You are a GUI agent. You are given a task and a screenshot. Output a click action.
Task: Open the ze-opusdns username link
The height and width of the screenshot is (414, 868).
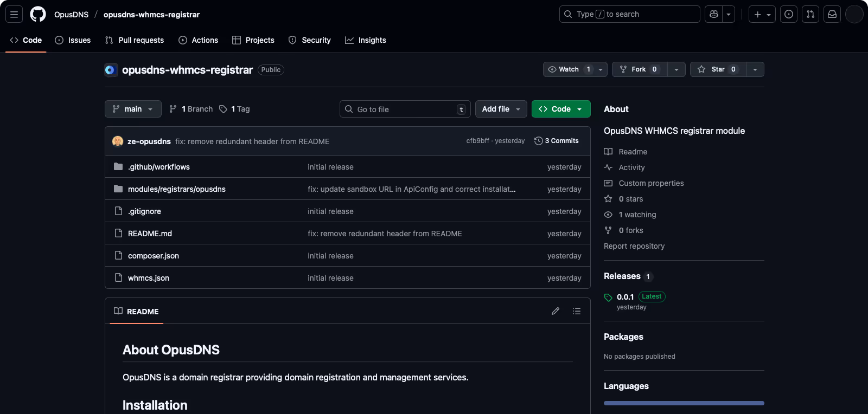[149, 141]
